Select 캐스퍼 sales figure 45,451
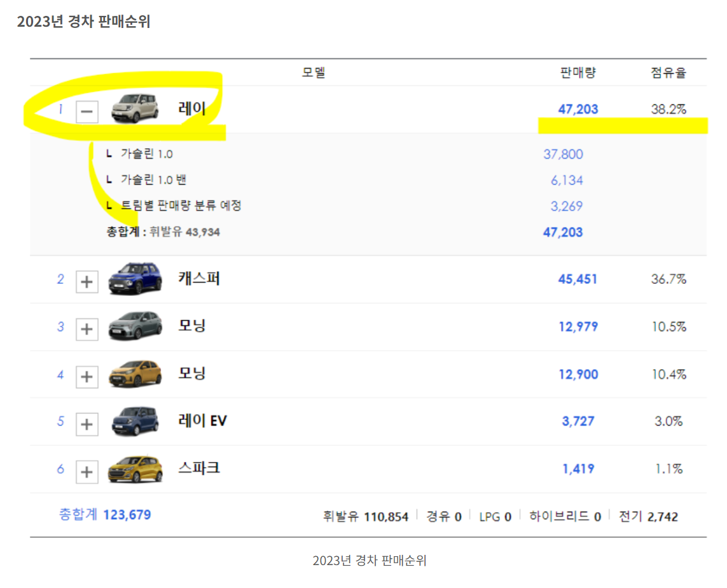 pos(578,279)
